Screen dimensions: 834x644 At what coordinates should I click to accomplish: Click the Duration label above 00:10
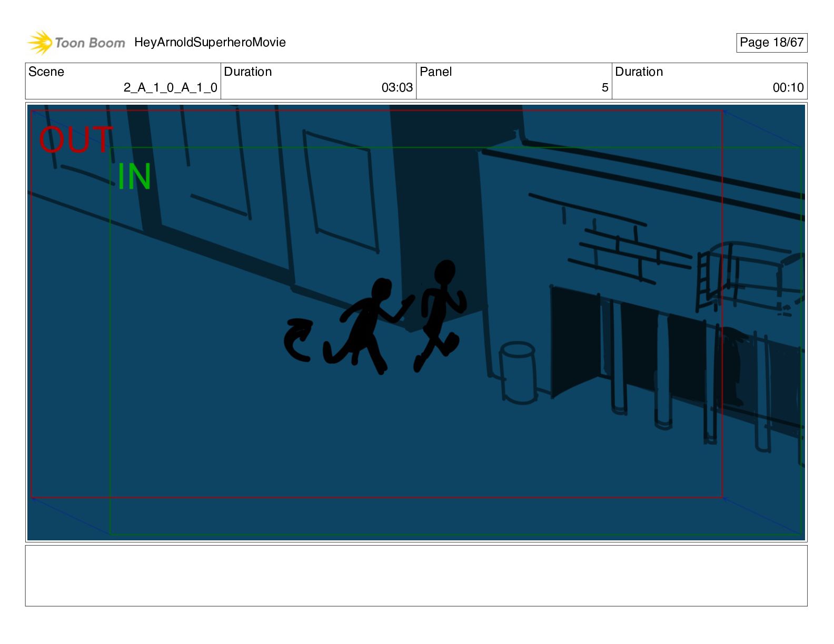639,72
